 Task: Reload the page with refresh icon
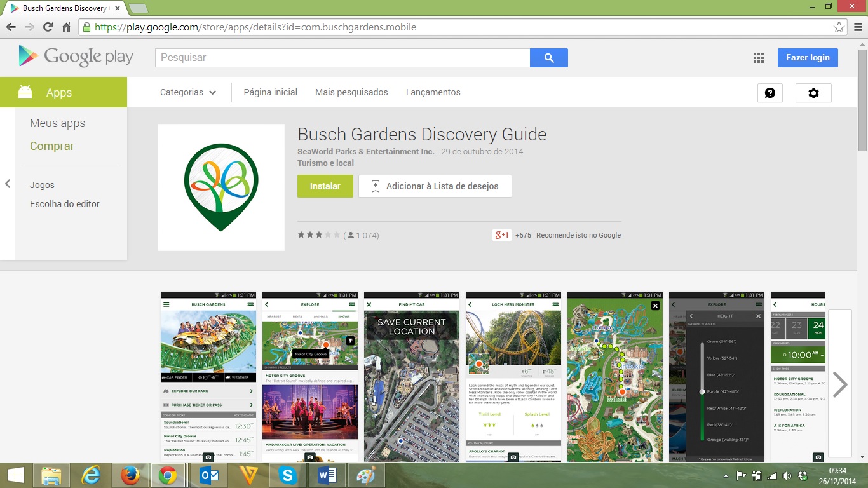(x=48, y=27)
